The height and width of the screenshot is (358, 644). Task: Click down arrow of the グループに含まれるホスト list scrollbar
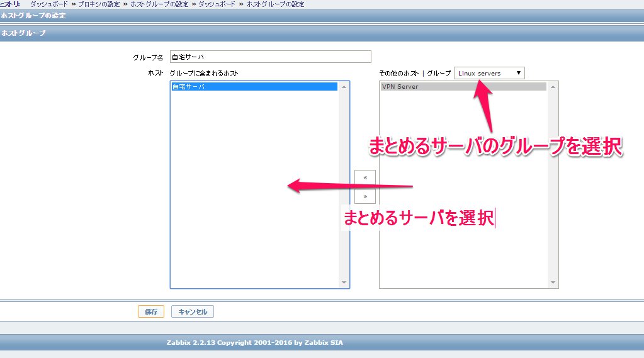(x=344, y=282)
